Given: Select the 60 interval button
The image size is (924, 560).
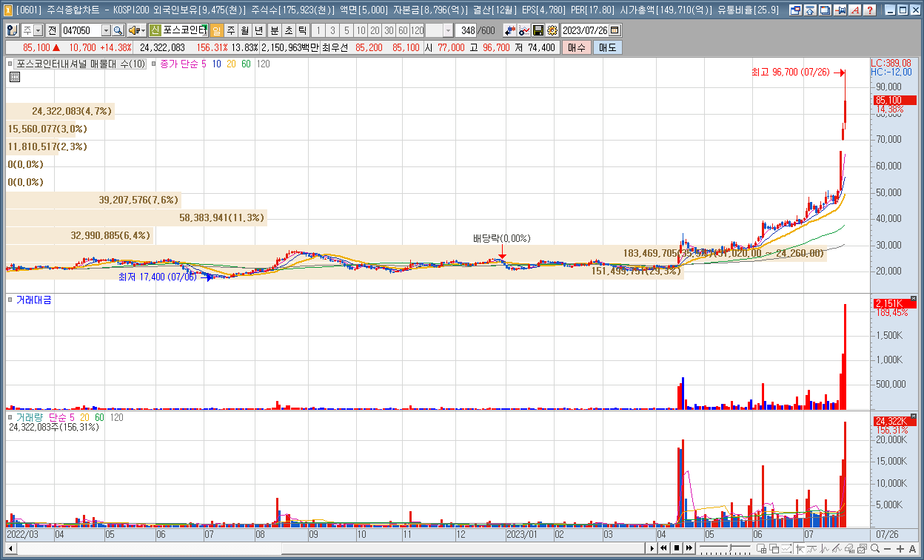Looking at the screenshot, I should pos(403,30).
